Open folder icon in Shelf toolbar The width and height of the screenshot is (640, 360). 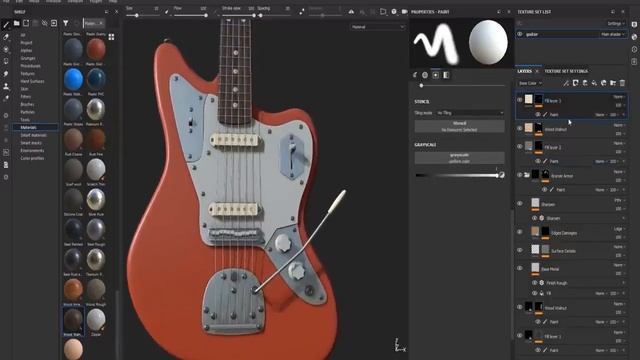coord(17,23)
